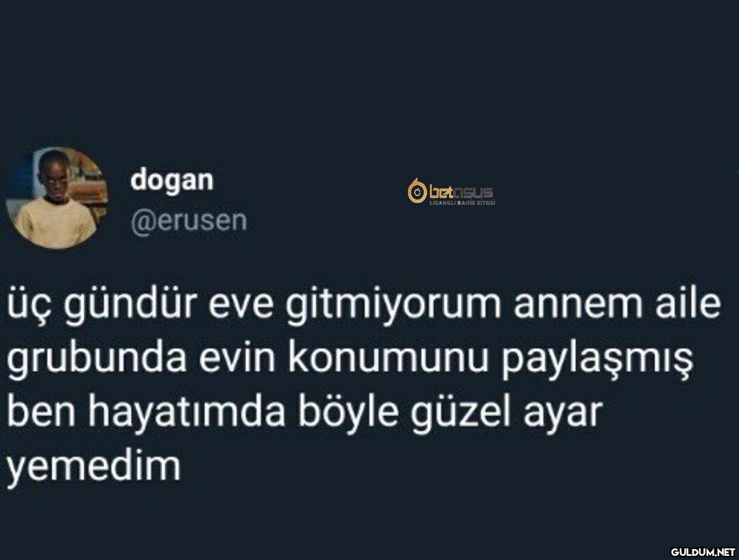The image size is (739, 560).
Task: Select the word gitmiyorum
Action: click(393, 306)
